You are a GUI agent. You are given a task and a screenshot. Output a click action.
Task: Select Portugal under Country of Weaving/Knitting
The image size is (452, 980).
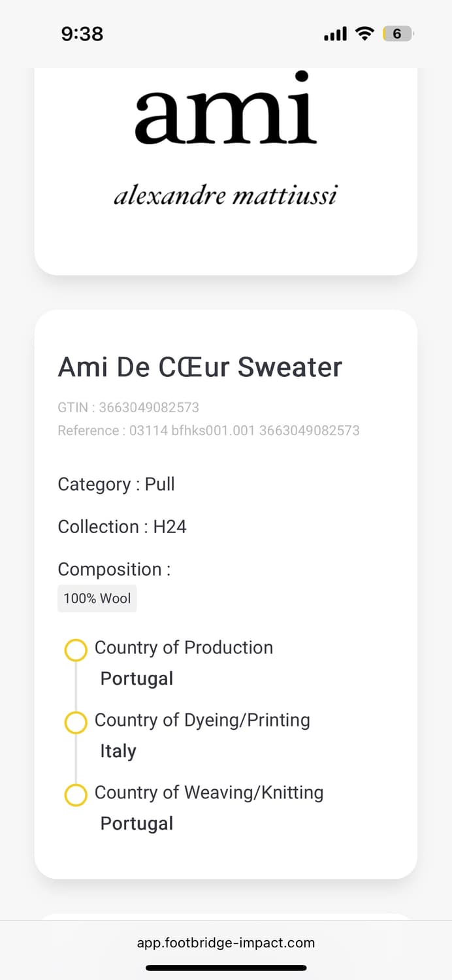tap(137, 824)
